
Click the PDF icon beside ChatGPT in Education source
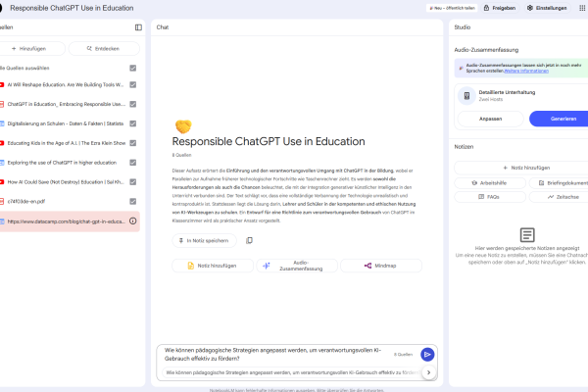[2, 104]
